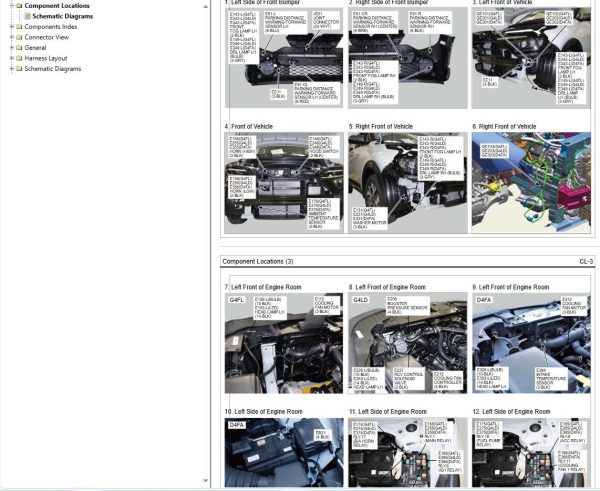Select Component Locations in the tree
Screen dimensions: 600x491
[57, 6]
